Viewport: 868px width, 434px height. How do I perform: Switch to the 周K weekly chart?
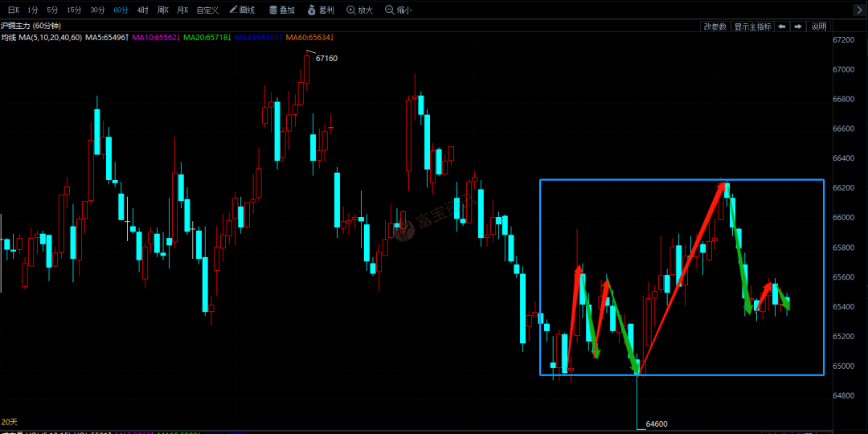click(163, 10)
